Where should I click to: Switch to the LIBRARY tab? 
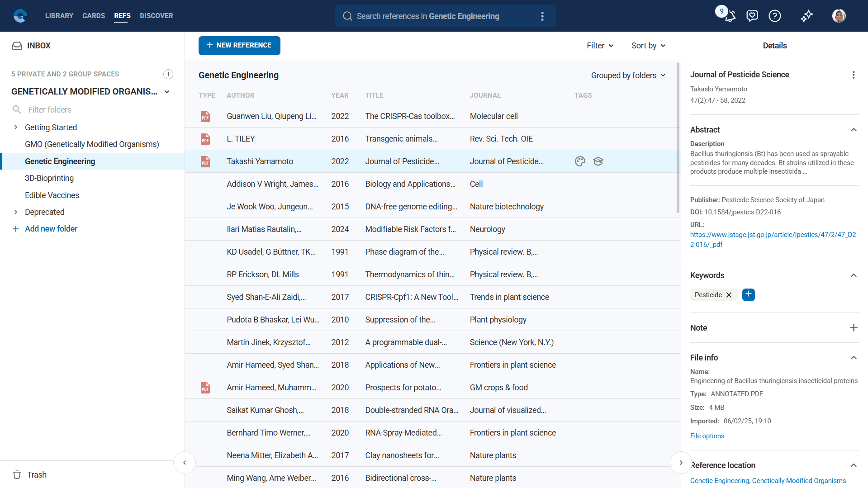tap(59, 16)
